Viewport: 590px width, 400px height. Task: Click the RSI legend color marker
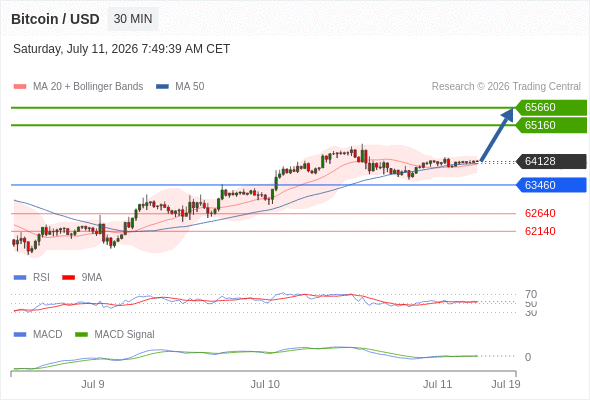20,278
